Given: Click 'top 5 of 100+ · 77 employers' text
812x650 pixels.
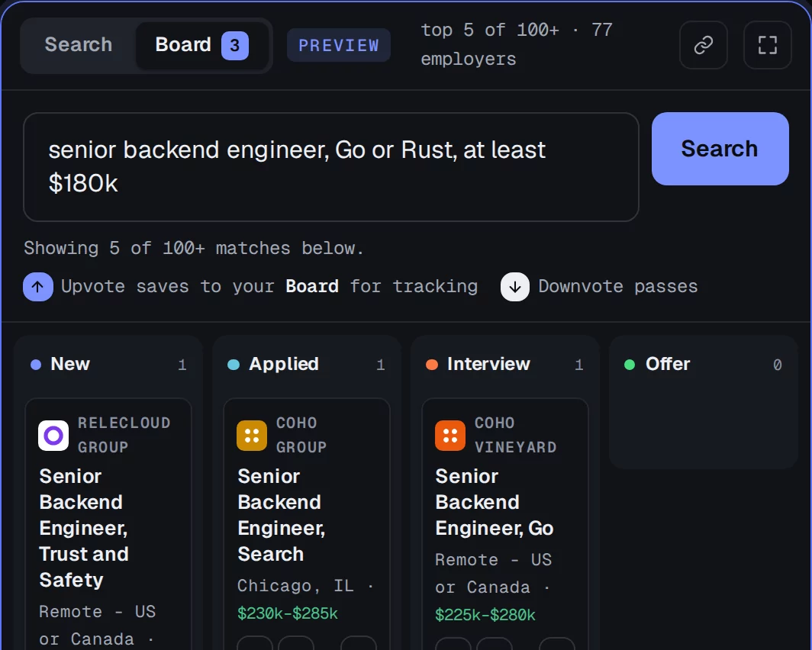Looking at the screenshot, I should [517, 44].
